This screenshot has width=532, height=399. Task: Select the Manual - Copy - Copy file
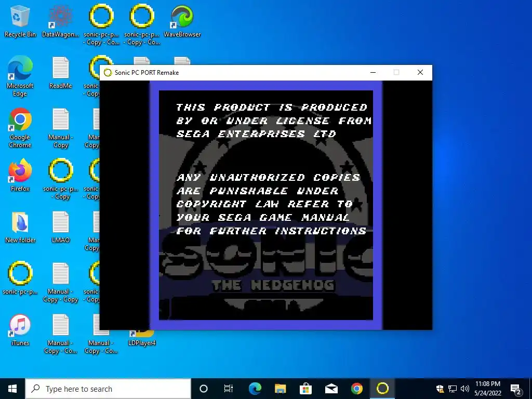60,282
